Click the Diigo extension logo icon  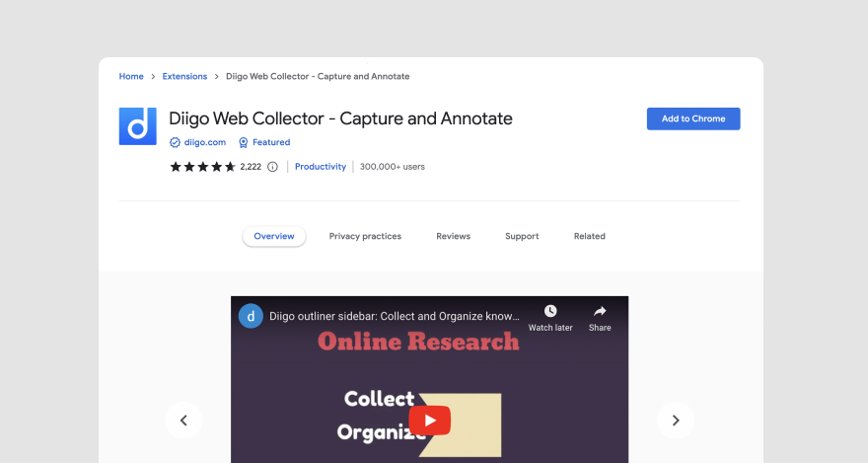pyautogui.click(x=138, y=126)
